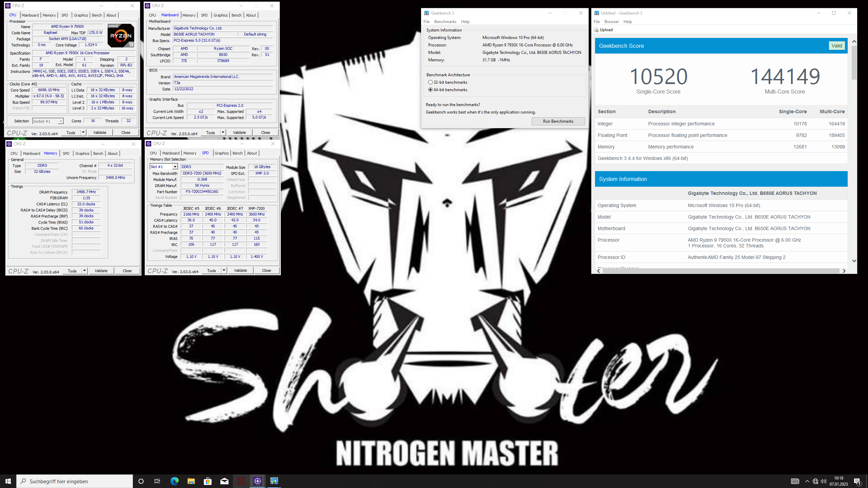868x488 pixels.
Task: Open Help menu in Untitled Geekbench window
Action: [628, 22]
